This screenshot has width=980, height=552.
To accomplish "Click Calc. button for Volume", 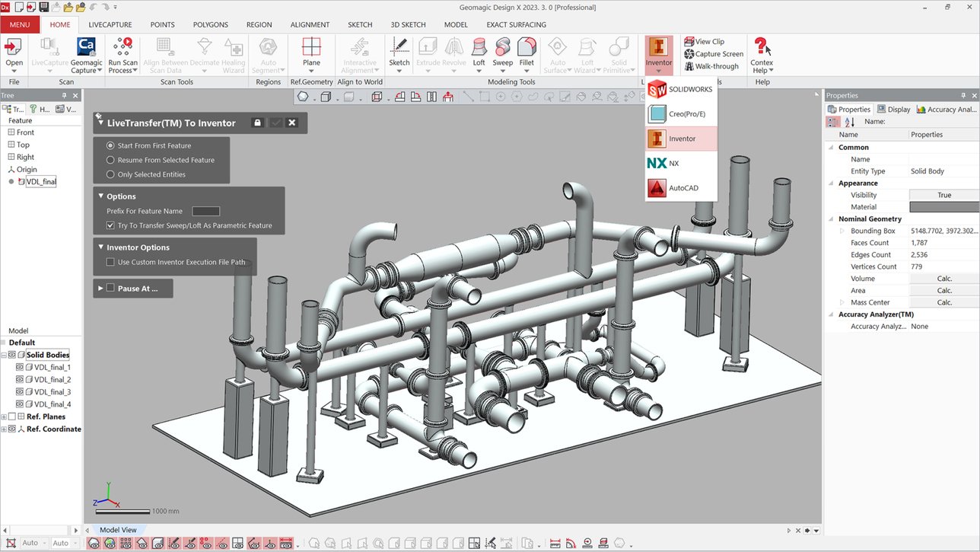I will [x=944, y=279].
